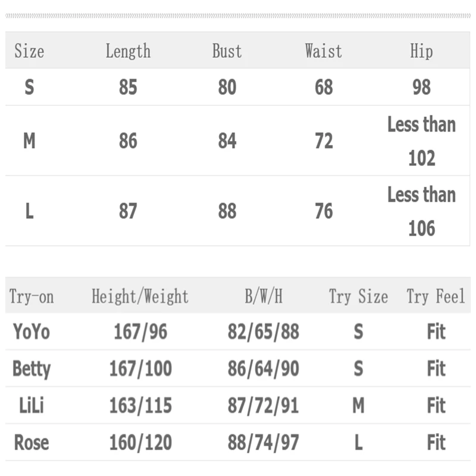
Task: Select the "Less than 106" hip cell
Action: (x=421, y=211)
